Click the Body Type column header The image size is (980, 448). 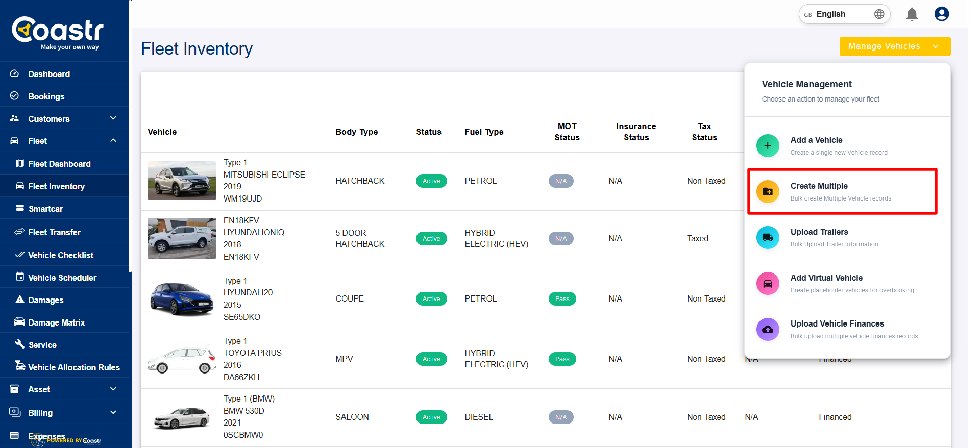tap(357, 132)
